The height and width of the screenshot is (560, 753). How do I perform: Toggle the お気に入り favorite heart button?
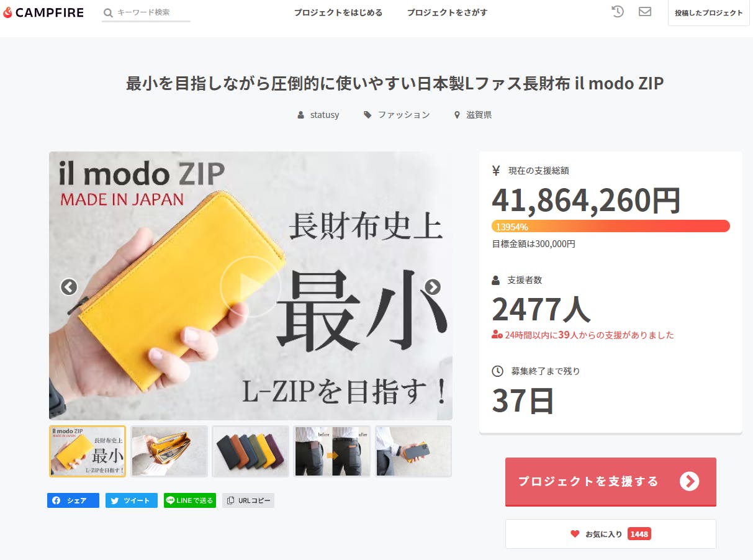click(611, 534)
